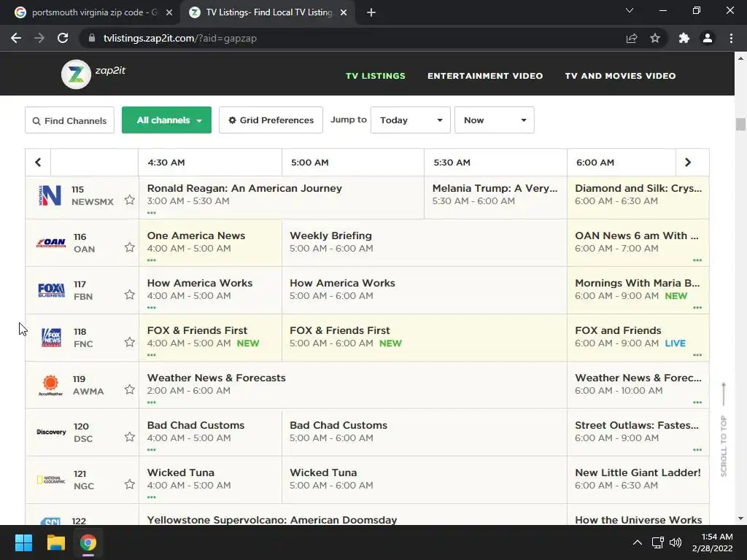Favorite the AWMA channel star

130,389
